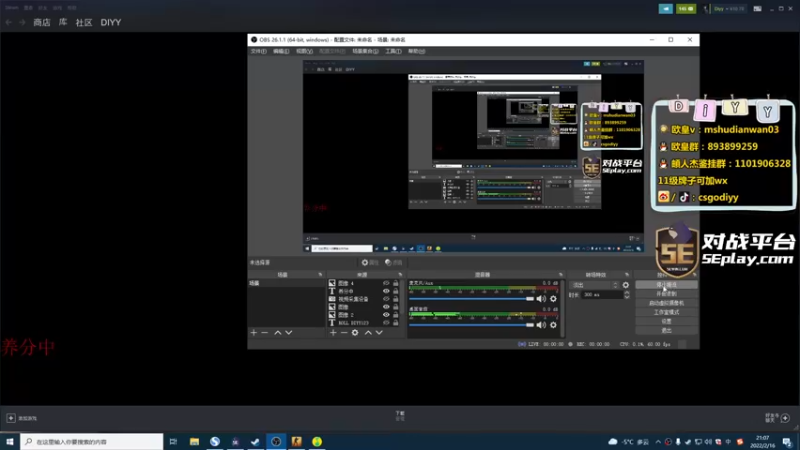Viewport: 800px width, 450px height.
Task: Open the CS:GO taskbar icon
Action: pyautogui.click(x=296, y=441)
